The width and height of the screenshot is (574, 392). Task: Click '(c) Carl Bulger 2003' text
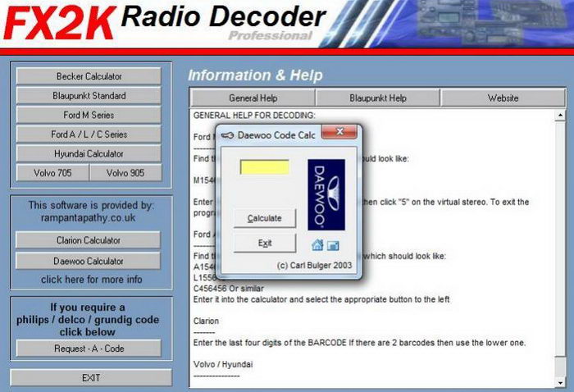314,266
